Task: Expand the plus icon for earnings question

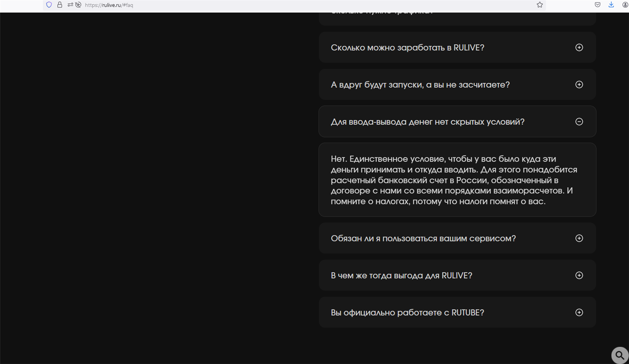Action: (579, 47)
